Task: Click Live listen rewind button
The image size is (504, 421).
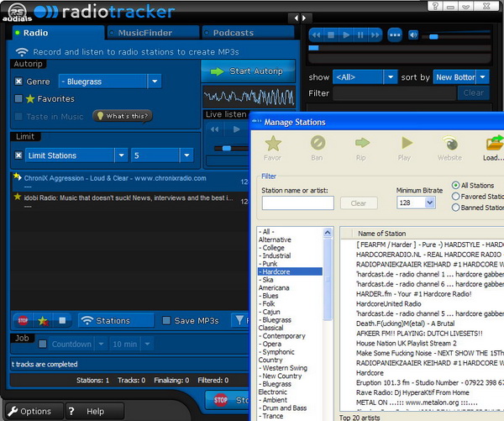Action: coord(214,129)
